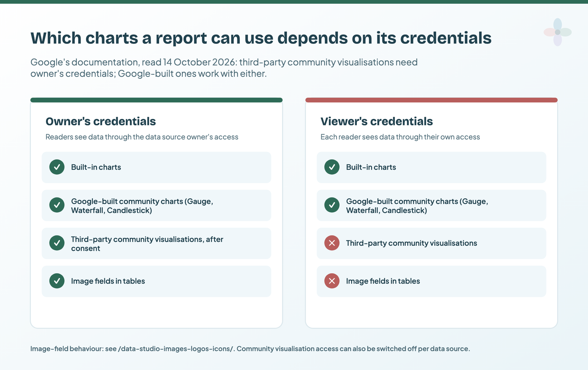The height and width of the screenshot is (370, 588).
Task: Click the "/data-studio-images-logos-icons/" path in the footnote
Action: 176,349
